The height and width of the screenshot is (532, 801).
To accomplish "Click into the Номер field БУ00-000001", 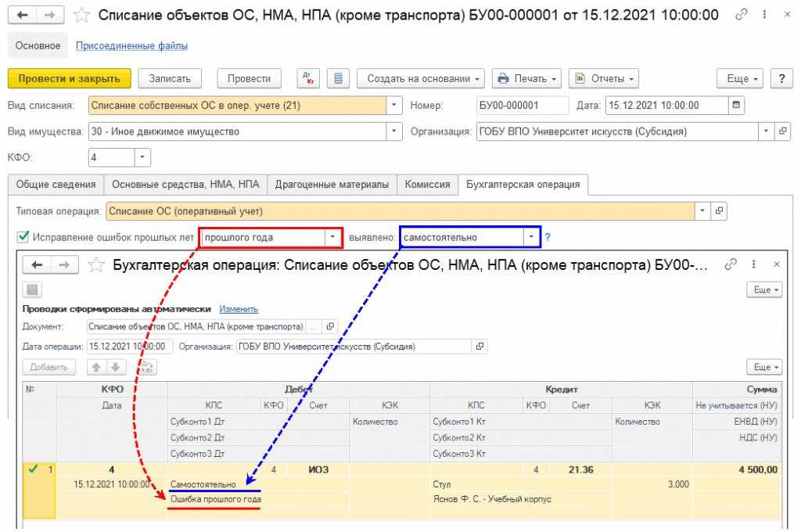I will pos(522,106).
